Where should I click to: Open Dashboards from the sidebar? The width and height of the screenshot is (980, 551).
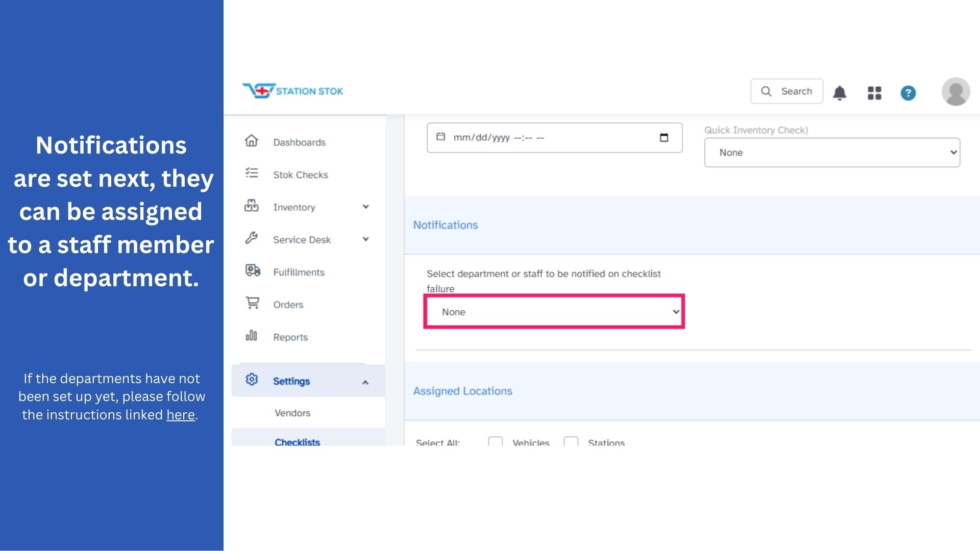click(299, 142)
